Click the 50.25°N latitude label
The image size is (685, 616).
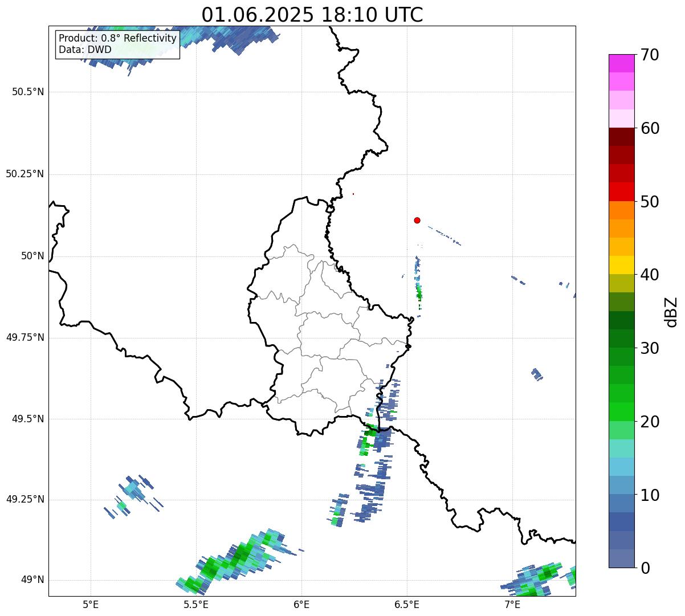pyautogui.click(x=25, y=174)
